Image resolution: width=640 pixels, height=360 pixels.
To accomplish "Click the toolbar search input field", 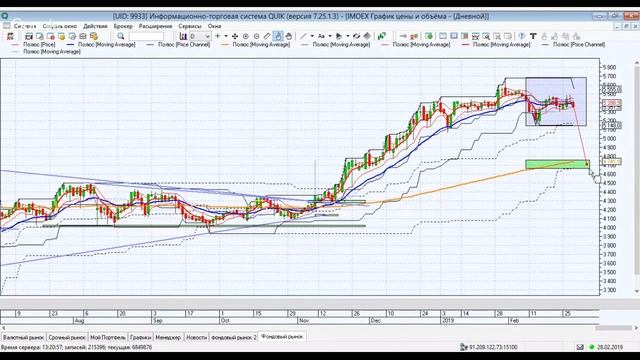I will 146,36.
